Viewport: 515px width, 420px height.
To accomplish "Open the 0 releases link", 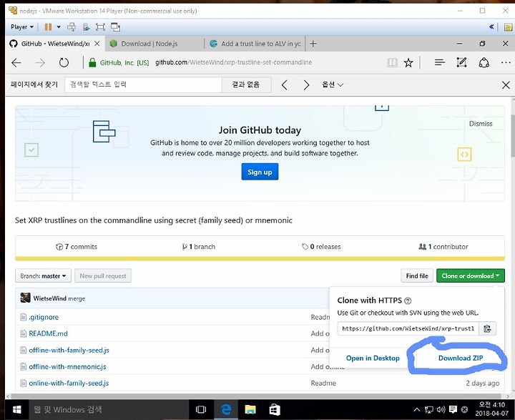I will (x=321, y=246).
